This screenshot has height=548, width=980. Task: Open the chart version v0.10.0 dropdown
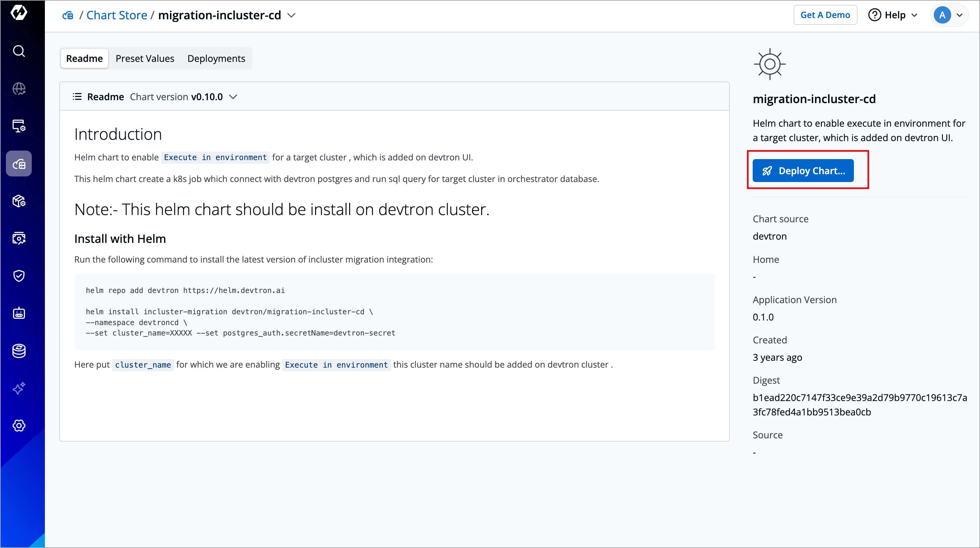(233, 97)
